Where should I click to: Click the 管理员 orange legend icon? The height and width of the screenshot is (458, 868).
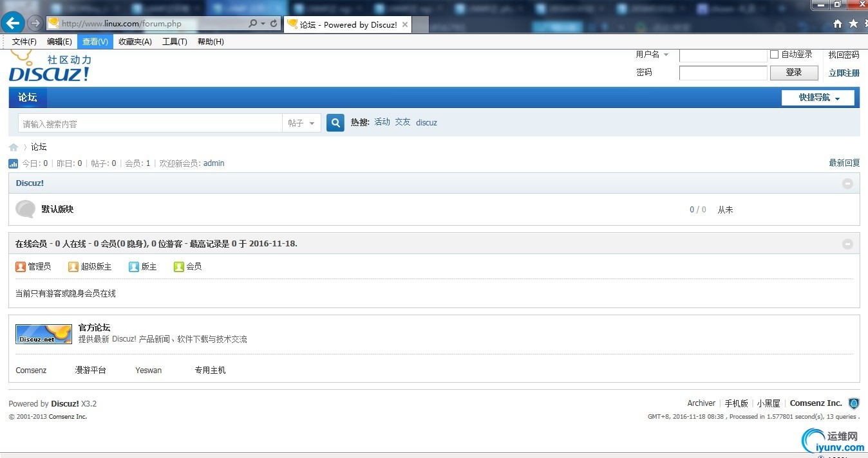click(x=21, y=266)
